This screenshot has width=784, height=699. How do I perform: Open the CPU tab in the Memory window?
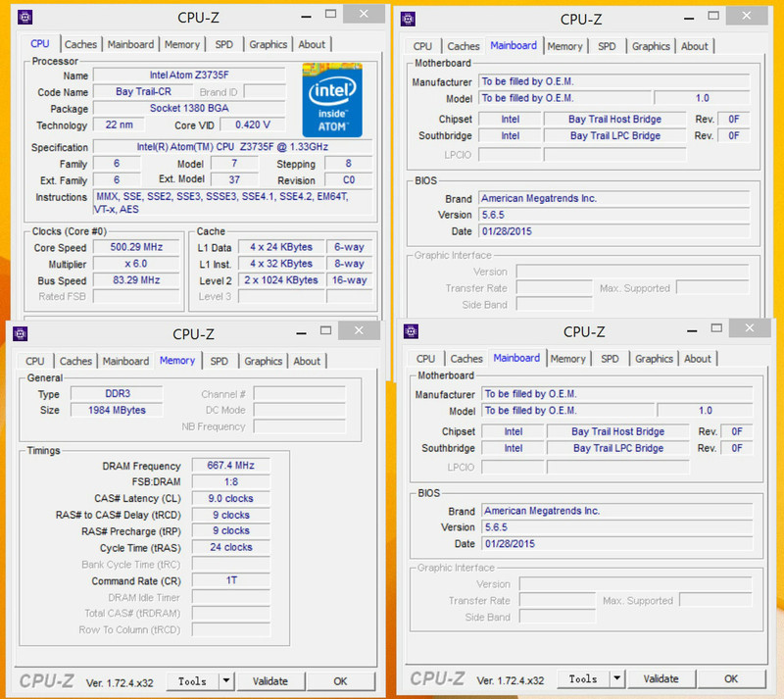click(x=35, y=361)
